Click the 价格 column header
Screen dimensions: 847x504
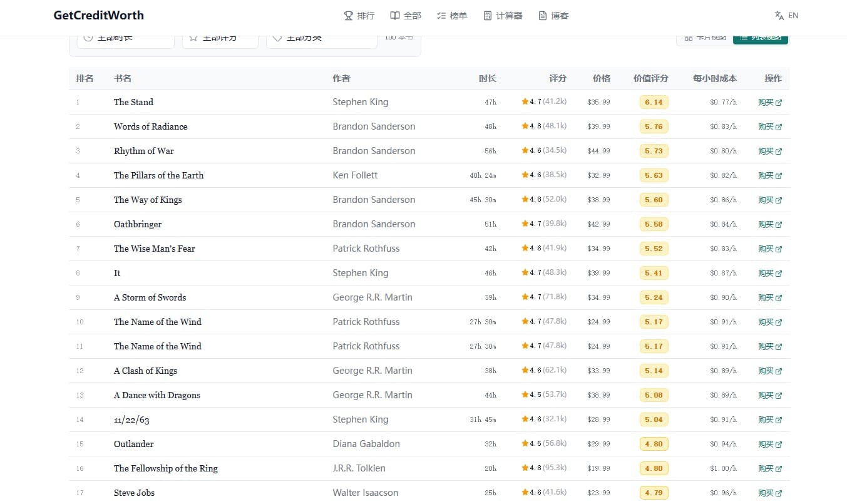[x=602, y=78]
